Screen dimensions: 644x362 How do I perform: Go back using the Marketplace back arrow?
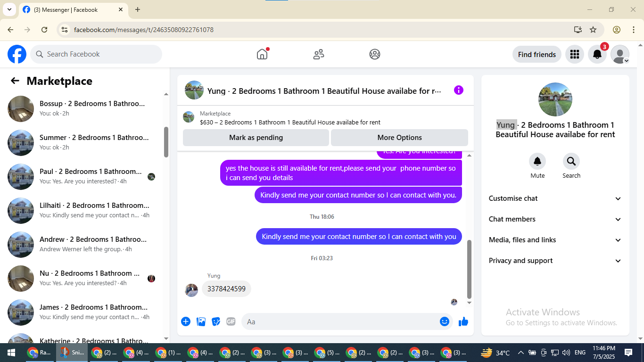click(x=15, y=81)
